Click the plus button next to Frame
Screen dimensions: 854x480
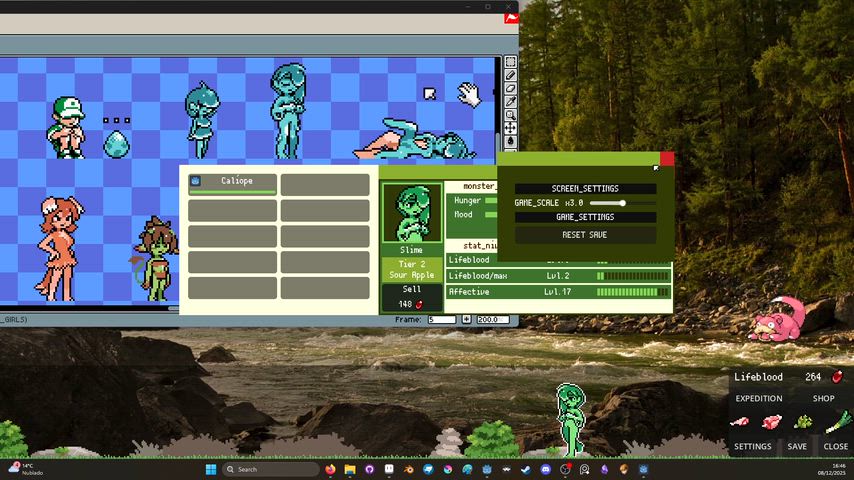[x=466, y=319]
